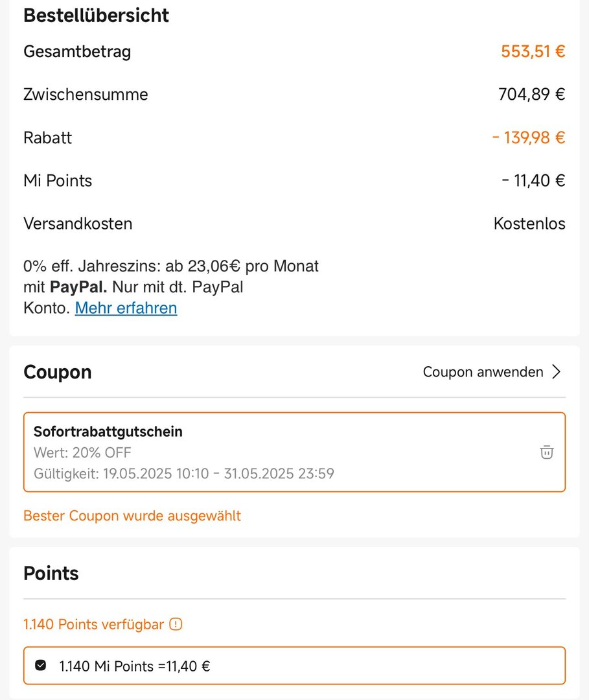The image size is (589, 700).
Task: Select the Sofortrabattgutschein coupon card
Action: tap(294, 452)
